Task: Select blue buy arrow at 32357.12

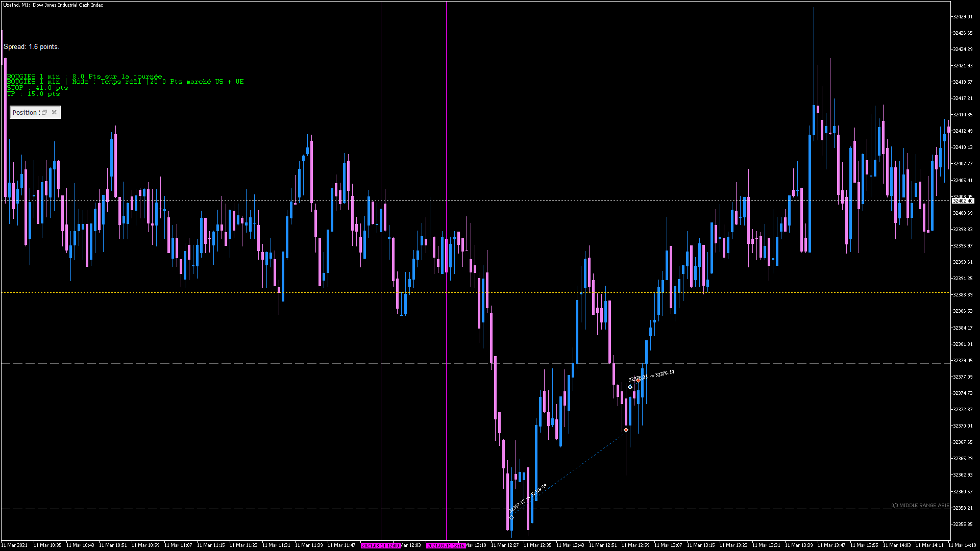Action: (x=511, y=517)
